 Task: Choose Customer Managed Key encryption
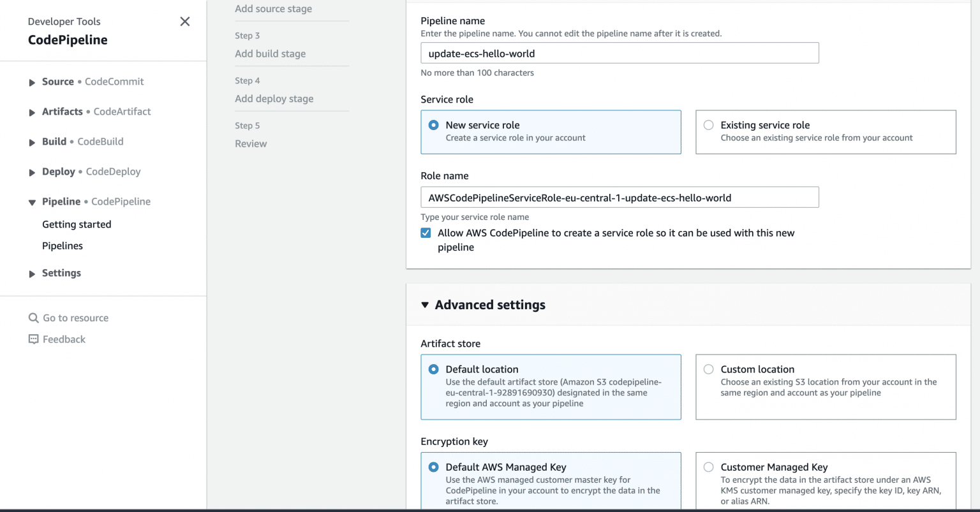[708, 467]
